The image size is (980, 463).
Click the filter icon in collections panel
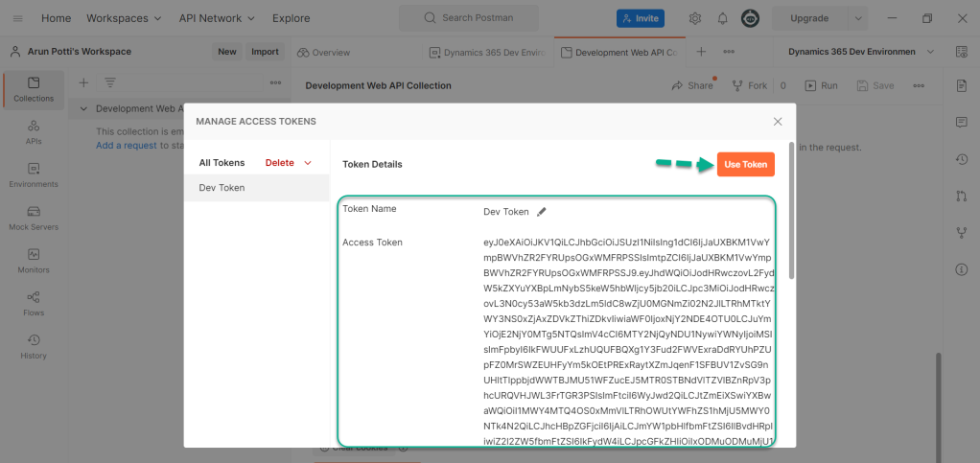pos(110,82)
